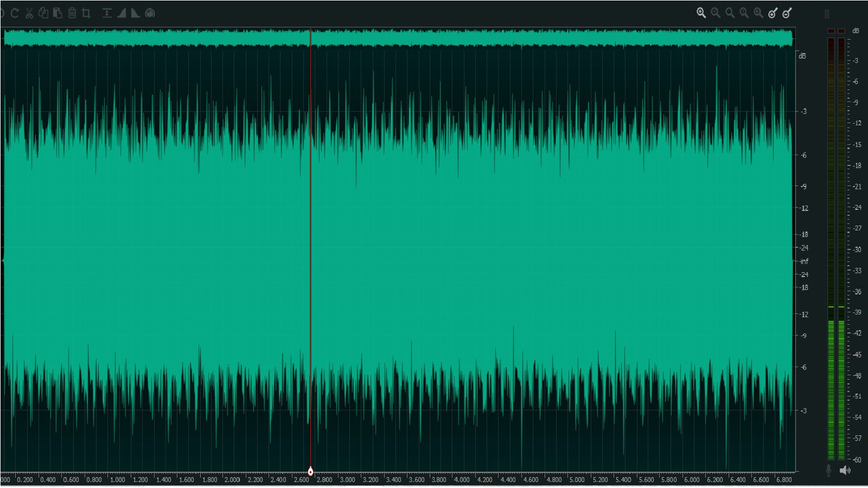Screen dimensions: 868x488
Task: Click the Paste clipboard icon
Action: pos(58,13)
